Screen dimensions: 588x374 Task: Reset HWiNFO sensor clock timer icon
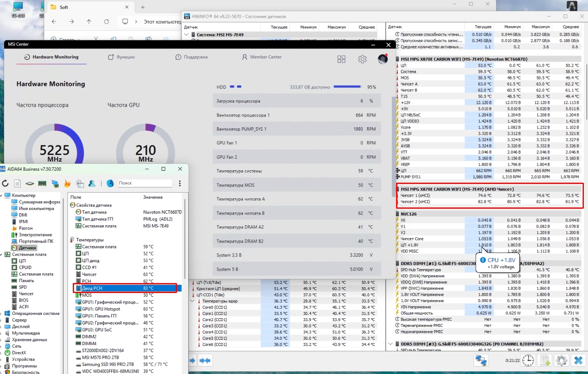pyautogui.click(x=528, y=360)
